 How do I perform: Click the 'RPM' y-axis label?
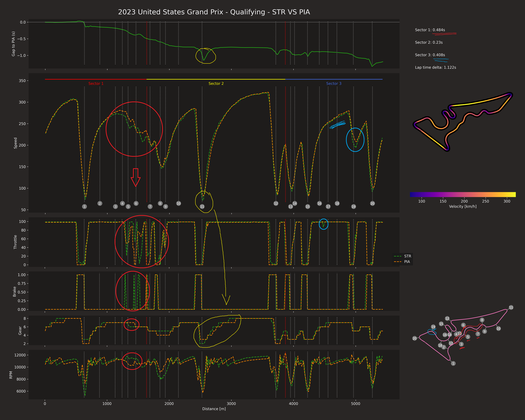11,375
